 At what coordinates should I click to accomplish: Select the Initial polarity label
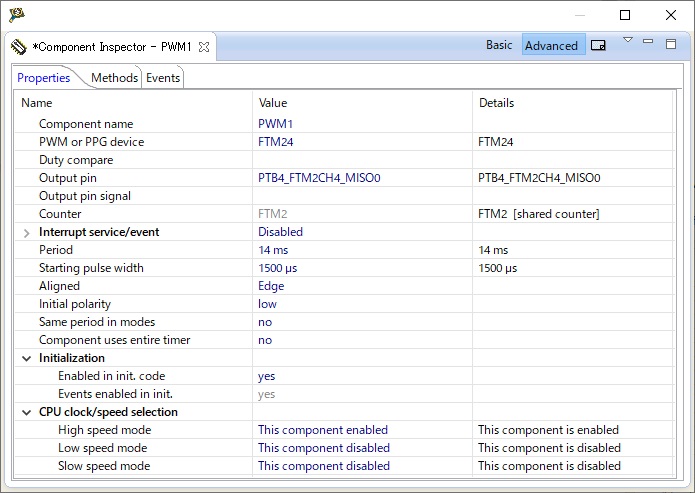tap(74, 304)
